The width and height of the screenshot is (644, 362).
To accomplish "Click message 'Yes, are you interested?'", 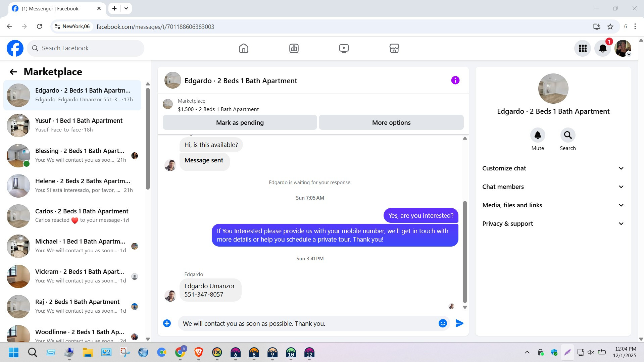I will pos(421,215).
